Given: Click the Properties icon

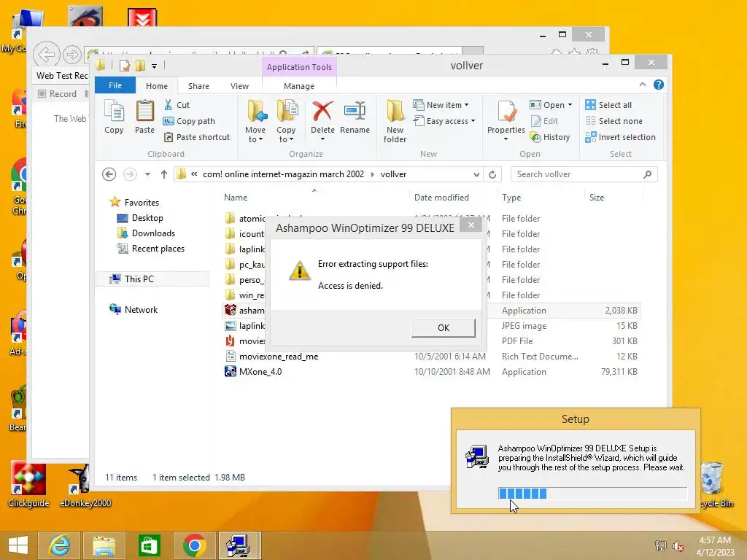Looking at the screenshot, I should click(506, 112).
